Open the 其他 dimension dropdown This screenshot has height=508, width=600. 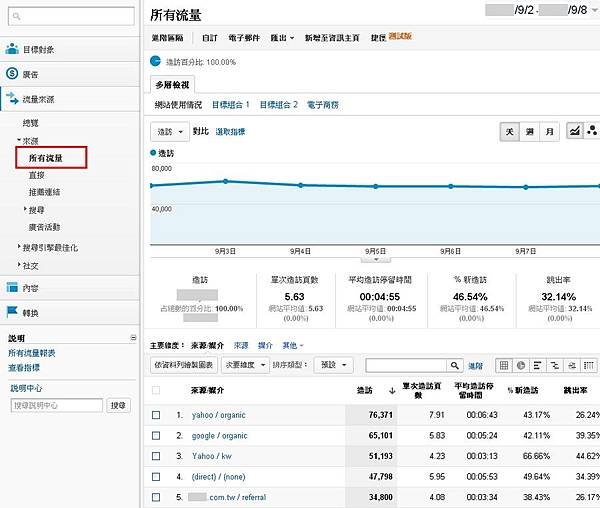pyautogui.click(x=293, y=345)
